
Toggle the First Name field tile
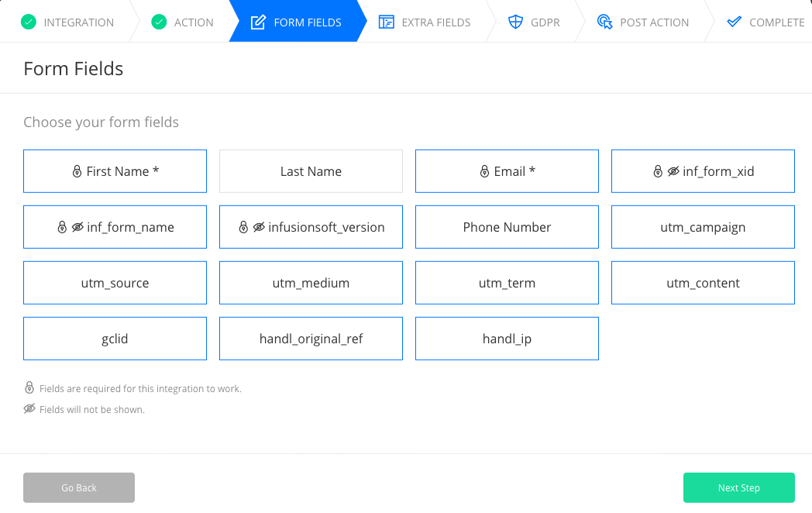[115, 171]
